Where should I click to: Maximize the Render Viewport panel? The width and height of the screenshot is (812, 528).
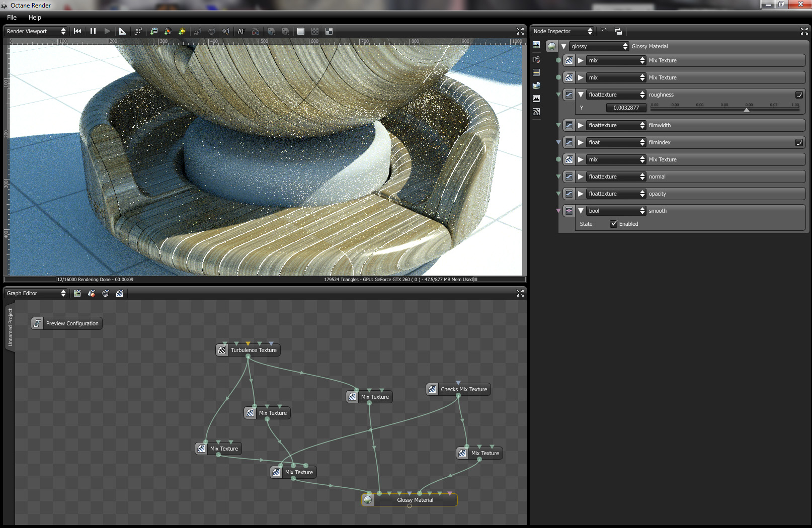click(520, 31)
